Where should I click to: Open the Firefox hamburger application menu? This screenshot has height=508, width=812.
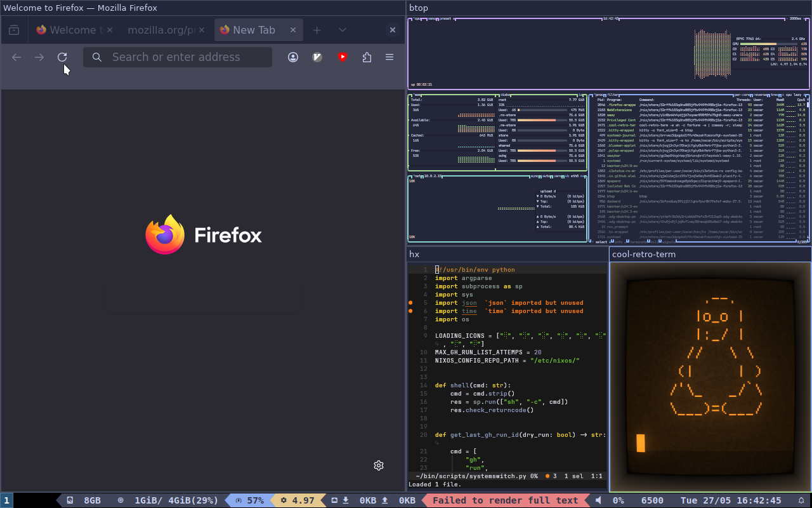(x=390, y=57)
